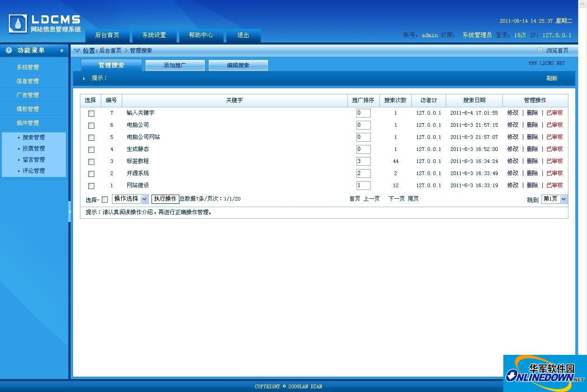Open the 操作选择 dropdown
This screenshot has width=587, height=392.
[130, 198]
